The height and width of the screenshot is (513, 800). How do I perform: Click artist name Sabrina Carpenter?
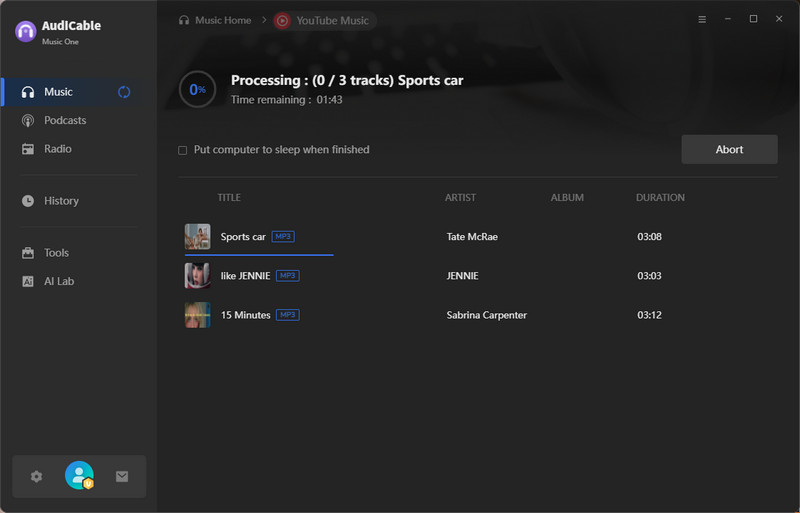(x=487, y=315)
